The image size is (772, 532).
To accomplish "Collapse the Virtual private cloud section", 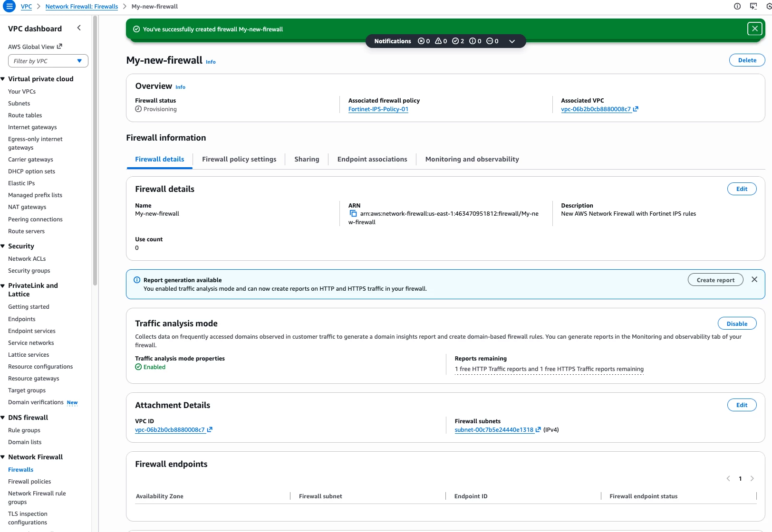I will click(x=3, y=79).
